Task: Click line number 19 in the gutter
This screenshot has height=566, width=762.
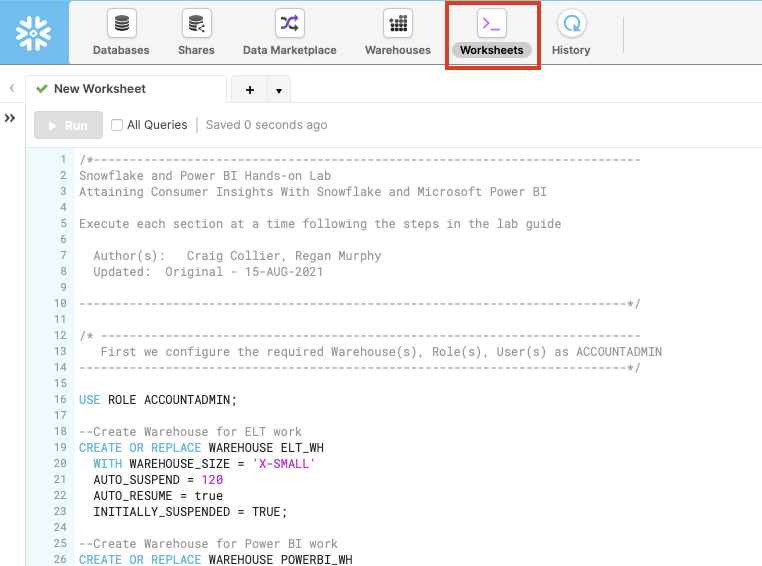Action: tap(60, 432)
